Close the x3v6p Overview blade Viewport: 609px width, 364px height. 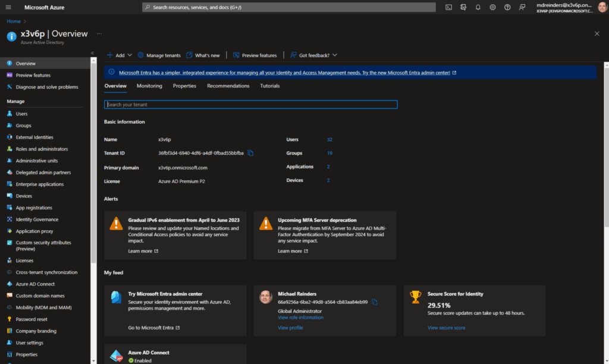click(x=597, y=34)
